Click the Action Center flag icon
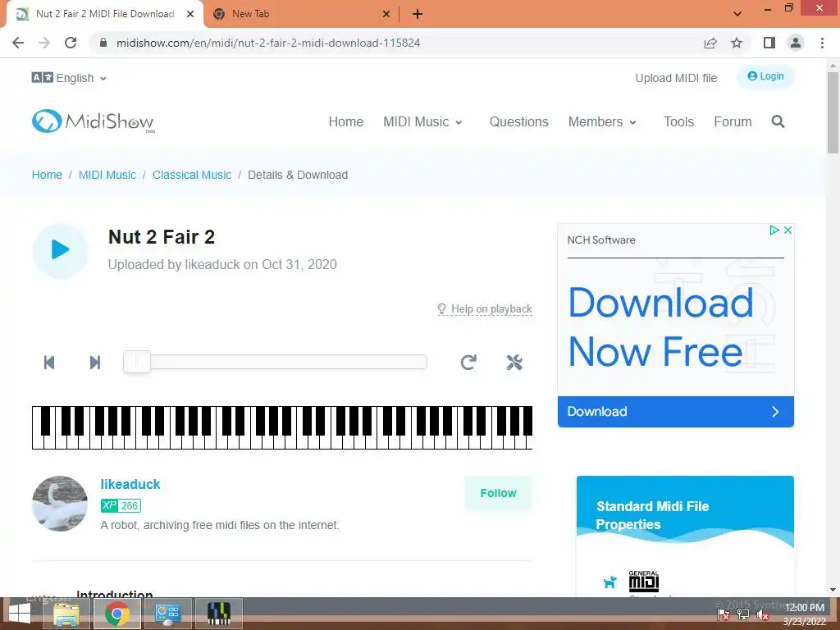Image resolution: width=840 pixels, height=630 pixels. (x=724, y=615)
